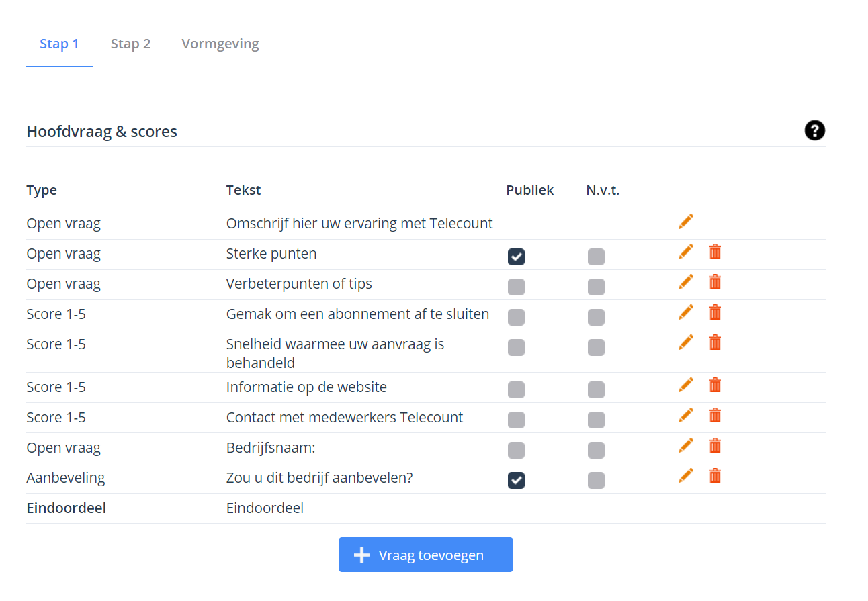Delete the 'Bedrijfsnaam:' question

click(x=715, y=446)
